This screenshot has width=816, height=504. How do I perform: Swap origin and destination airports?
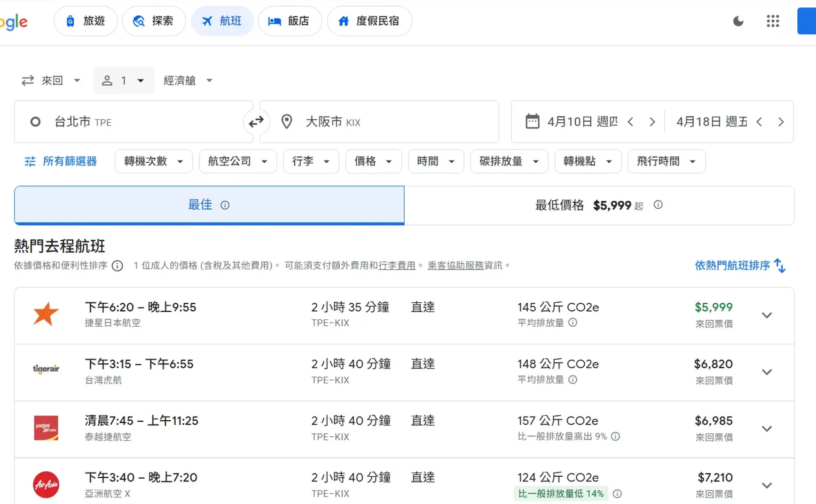tap(256, 122)
